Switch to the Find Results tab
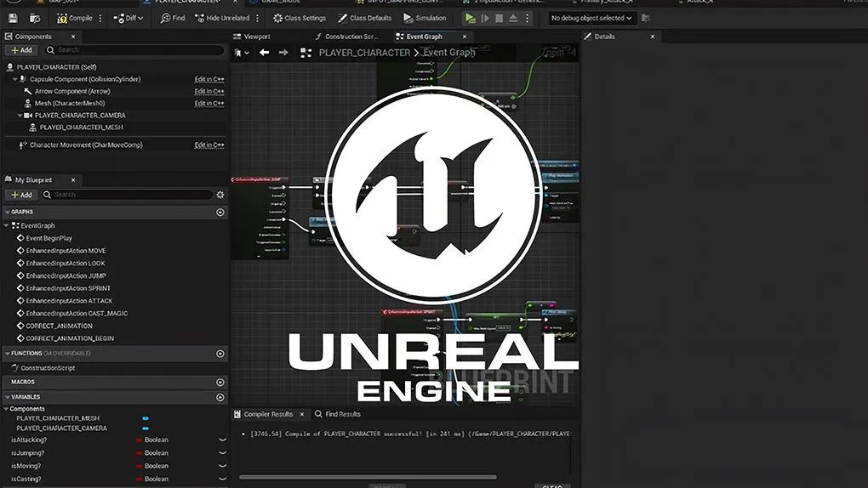 338,414
